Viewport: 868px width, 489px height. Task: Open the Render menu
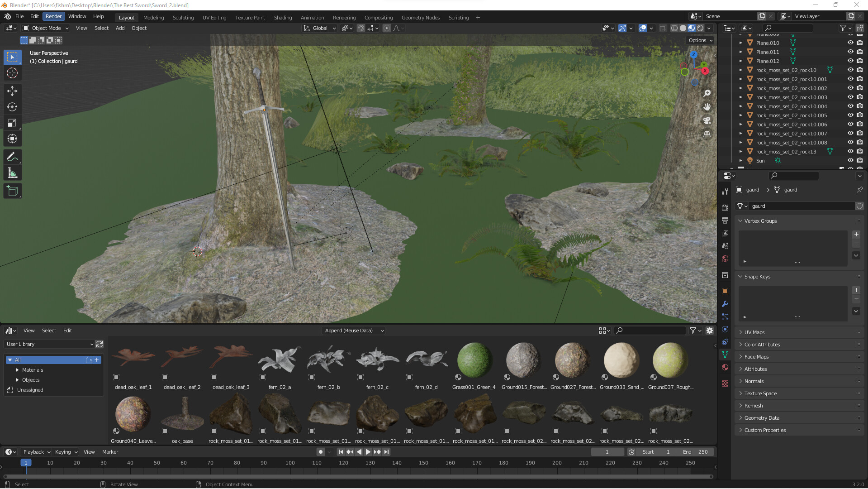tap(53, 16)
